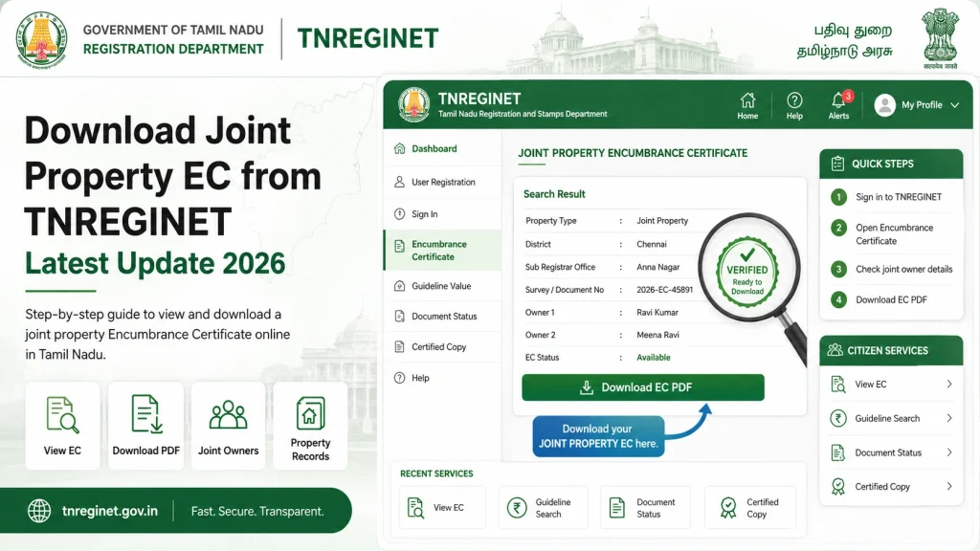Click the download arrow icon on EC PDF button
980x551 pixels.
(587, 387)
